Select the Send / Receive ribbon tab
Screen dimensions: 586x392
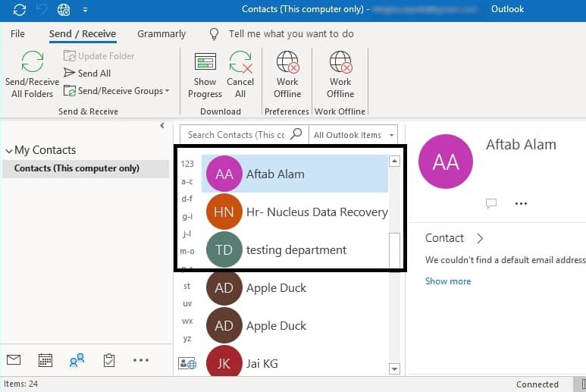click(x=83, y=33)
